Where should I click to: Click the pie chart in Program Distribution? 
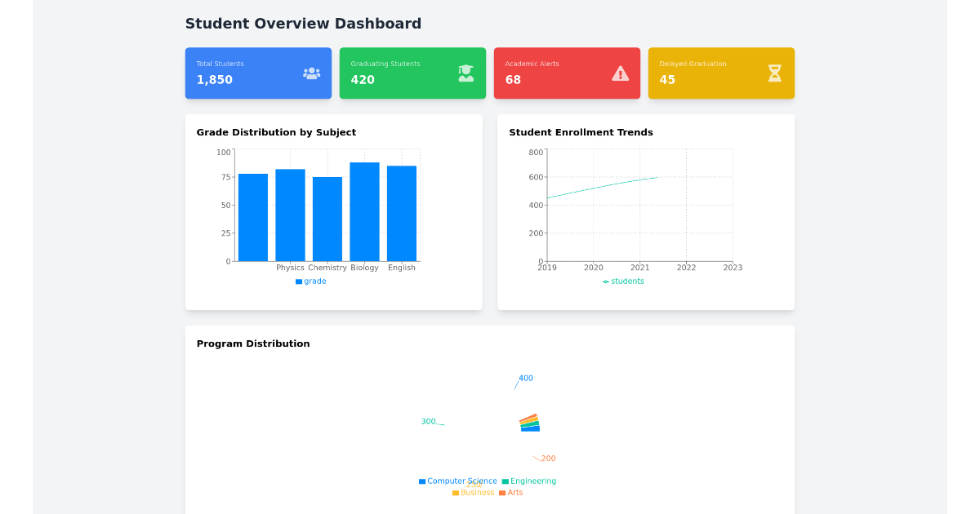coord(530,421)
